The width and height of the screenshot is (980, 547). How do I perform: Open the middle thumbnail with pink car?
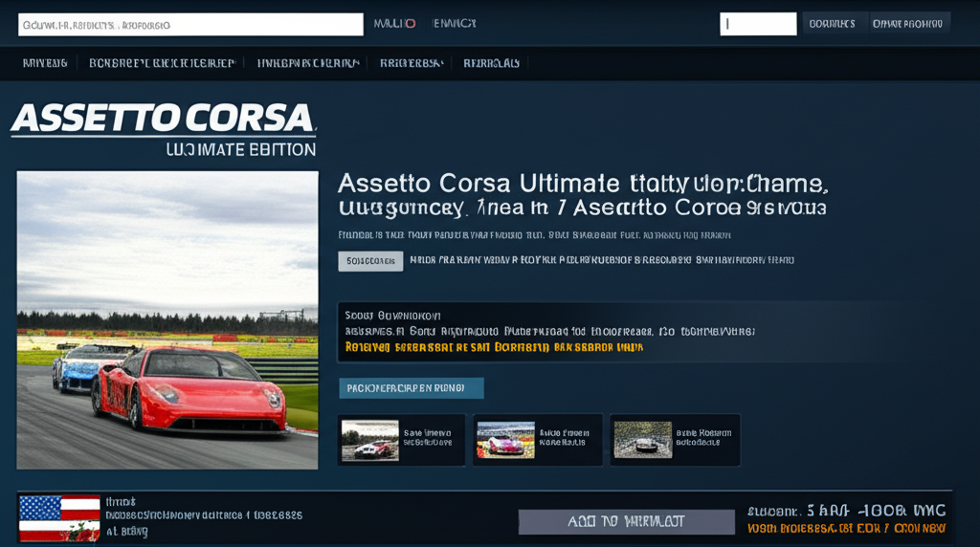tap(505, 440)
